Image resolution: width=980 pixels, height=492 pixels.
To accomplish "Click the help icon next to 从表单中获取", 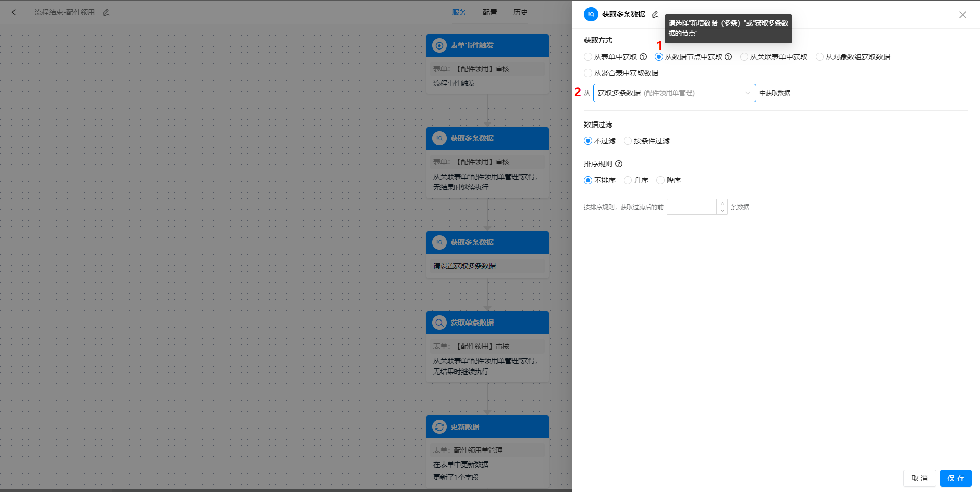I will 642,57.
